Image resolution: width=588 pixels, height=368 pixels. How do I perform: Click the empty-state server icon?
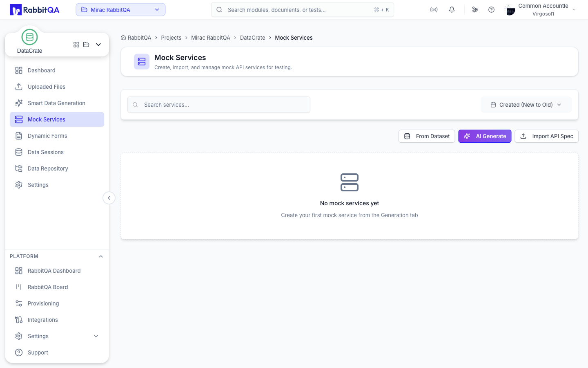pos(350,182)
